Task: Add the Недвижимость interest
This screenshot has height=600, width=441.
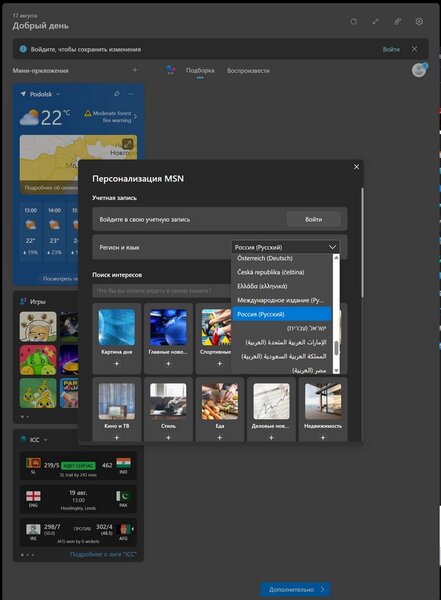Action: coord(323,437)
